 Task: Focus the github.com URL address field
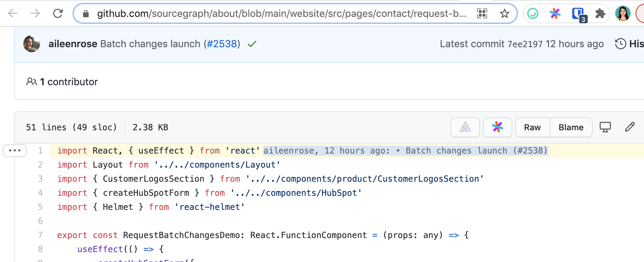[282, 14]
